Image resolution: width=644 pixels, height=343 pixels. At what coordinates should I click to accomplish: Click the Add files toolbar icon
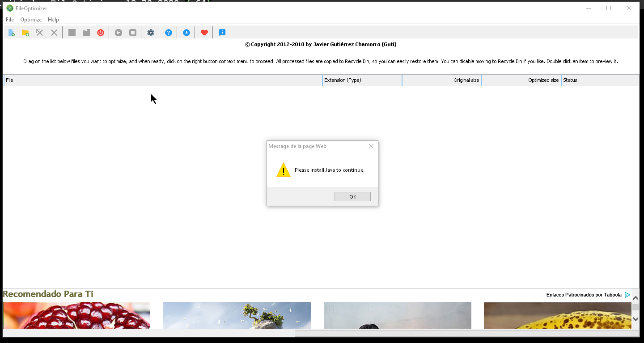point(12,33)
